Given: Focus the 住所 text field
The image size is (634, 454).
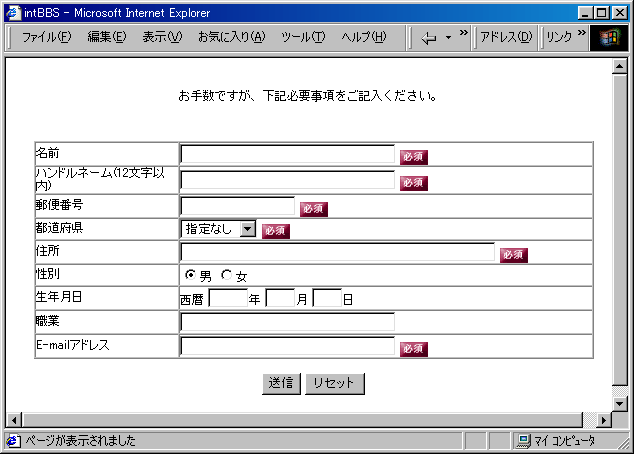Looking at the screenshot, I should 338,252.
